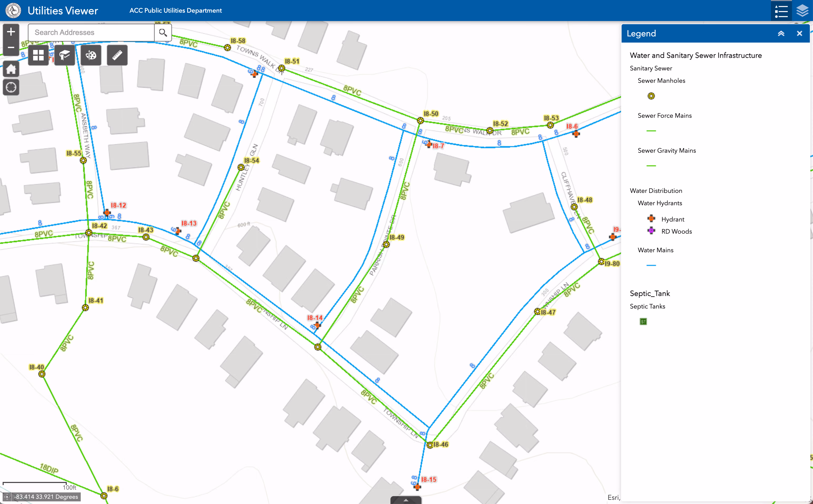Image resolution: width=813 pixels, height=504 pixels.
Task: Open the Layer List widget
Action: [x=802, y=11]
